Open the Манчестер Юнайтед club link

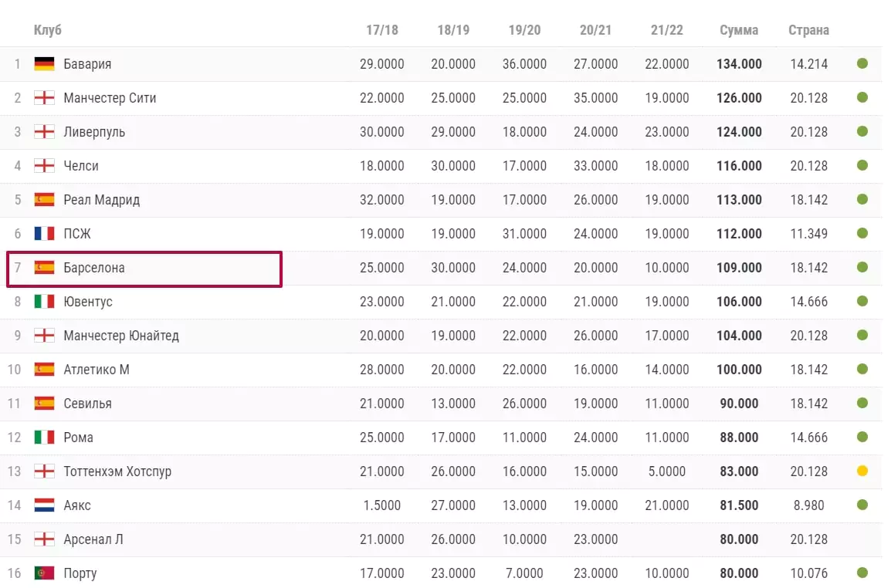click(121, 336)
